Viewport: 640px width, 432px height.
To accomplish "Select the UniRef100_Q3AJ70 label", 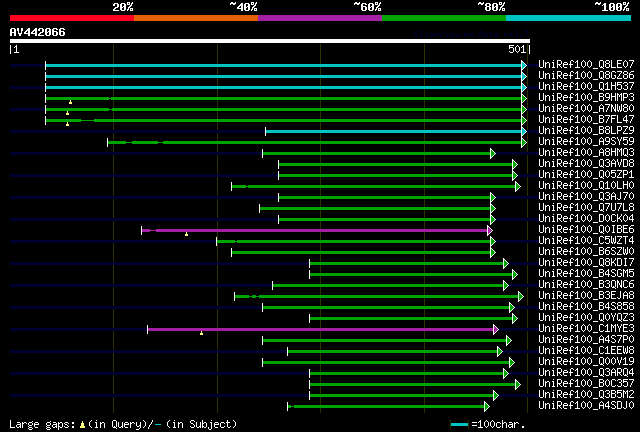I will click(x=586, y=197).
